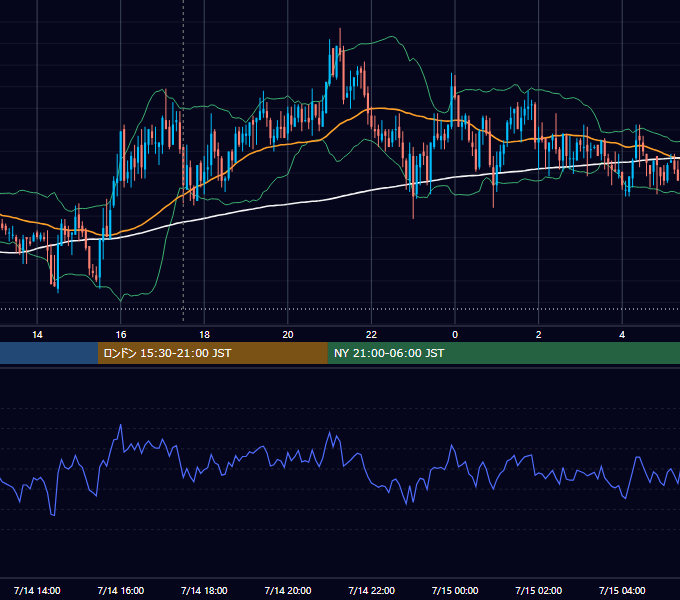The width and height of the screenshot is (680, 600).
Task: Click the price chart axis label 22
Action: point(371,335)
